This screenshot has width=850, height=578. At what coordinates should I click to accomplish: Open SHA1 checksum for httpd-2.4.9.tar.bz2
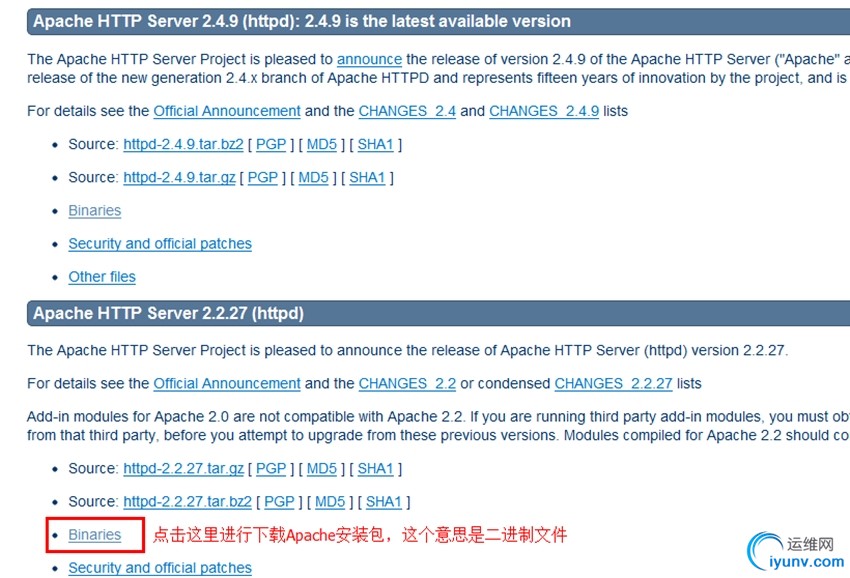pos(375,145)
